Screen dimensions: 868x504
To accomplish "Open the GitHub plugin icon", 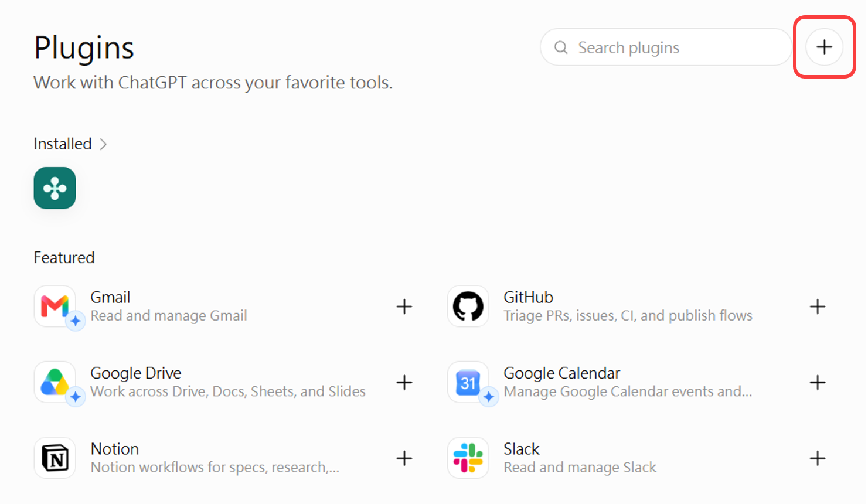I will pyautogui.click(x=468, y=306).
